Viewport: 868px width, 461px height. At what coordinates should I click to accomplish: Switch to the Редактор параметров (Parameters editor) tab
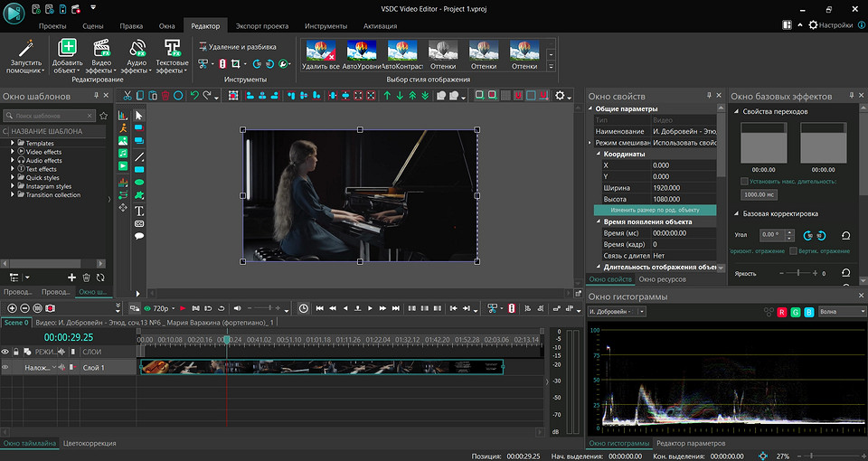tap(690, 443)
